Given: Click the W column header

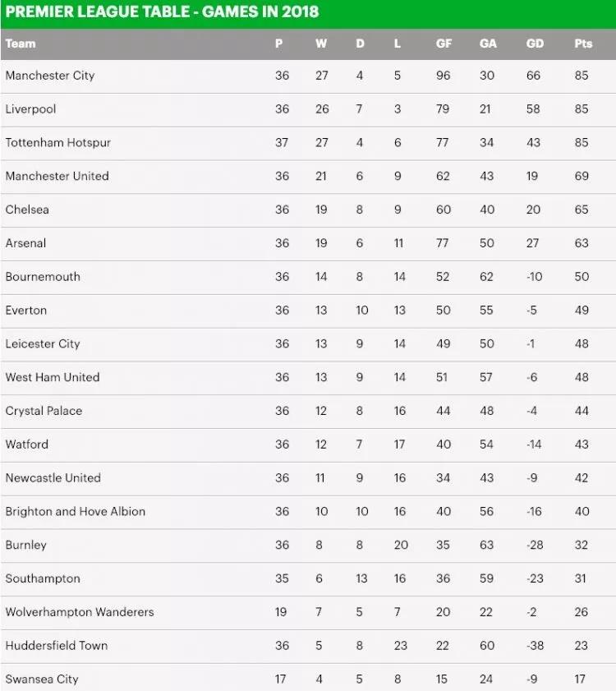Looking at the screenshot, I should (321, 44).
